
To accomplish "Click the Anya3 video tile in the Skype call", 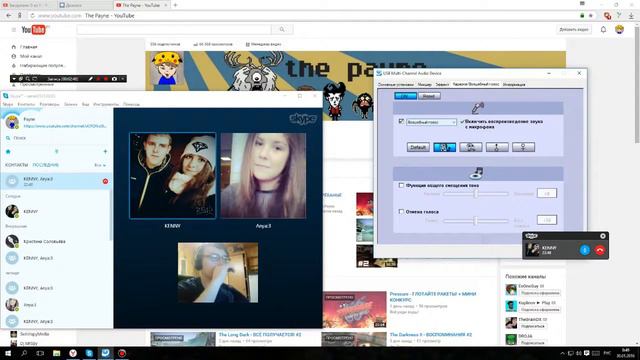I will [x=263, y=176].
